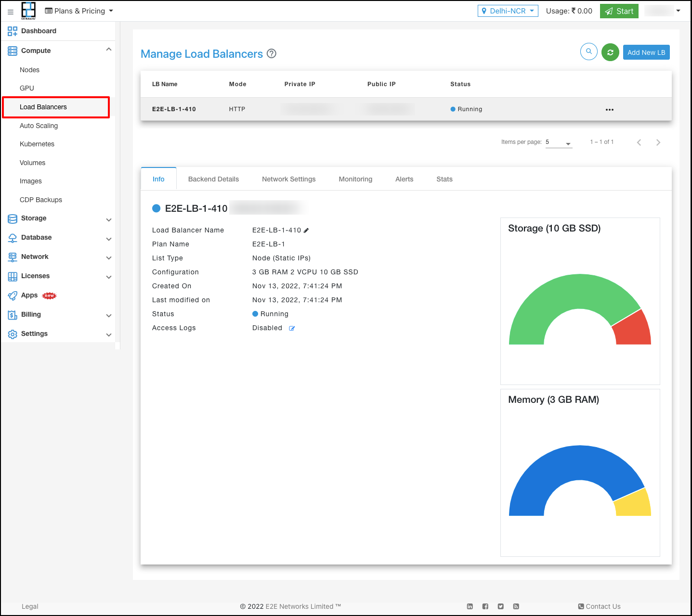Screen dimensions: 692x616
Task: Click the Database sidebar icon
Action: (13, 238)
